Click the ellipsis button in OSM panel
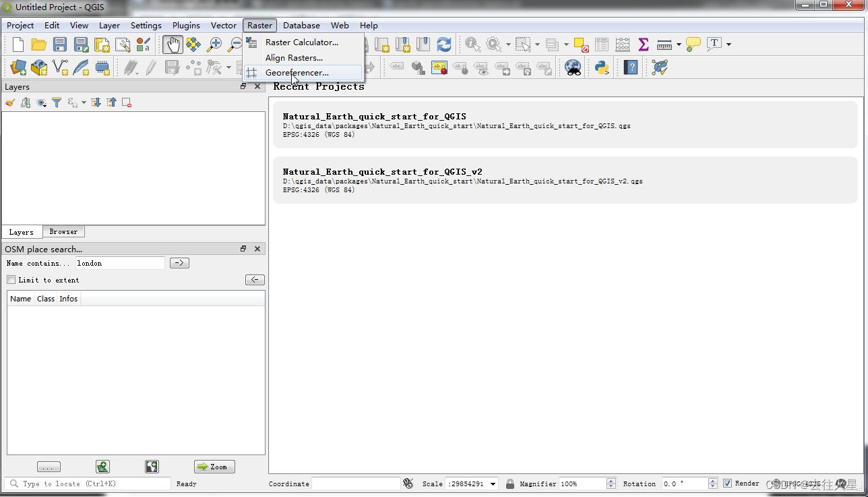 point(49,467)
